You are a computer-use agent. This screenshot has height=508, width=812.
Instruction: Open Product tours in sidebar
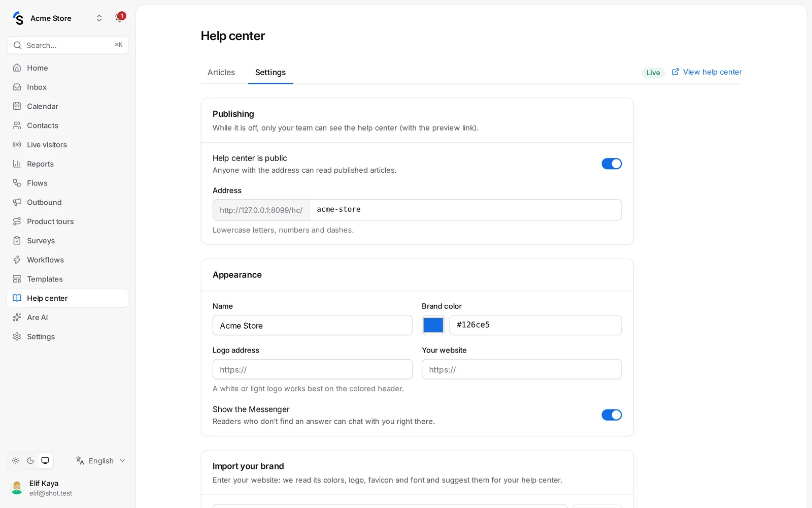[x=67, y=221]
